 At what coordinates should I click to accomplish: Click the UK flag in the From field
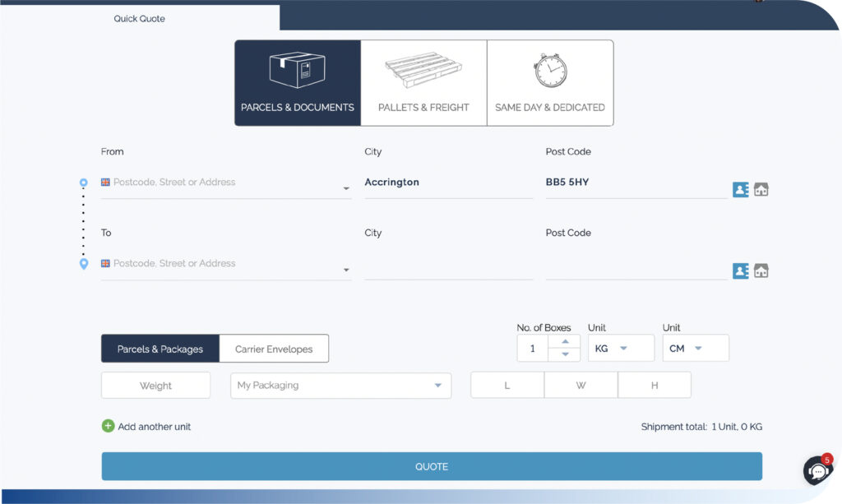(x=105, y=181)
